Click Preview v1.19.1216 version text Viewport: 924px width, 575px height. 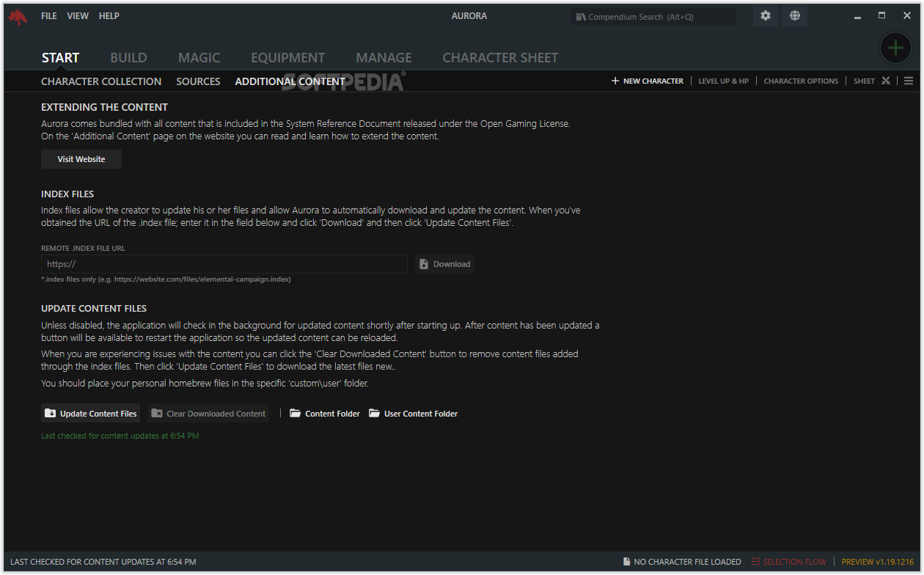[x=878, y=562]
